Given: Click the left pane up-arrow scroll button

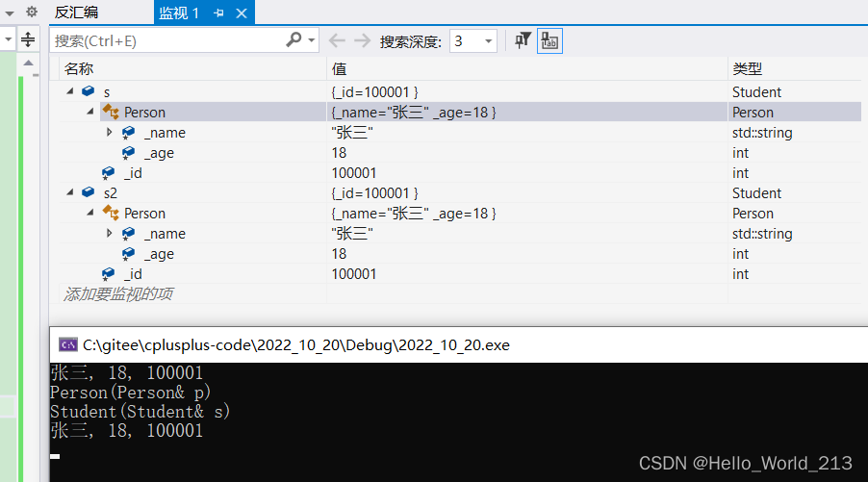Looking at the screenshot, I should tap(28, 63).
